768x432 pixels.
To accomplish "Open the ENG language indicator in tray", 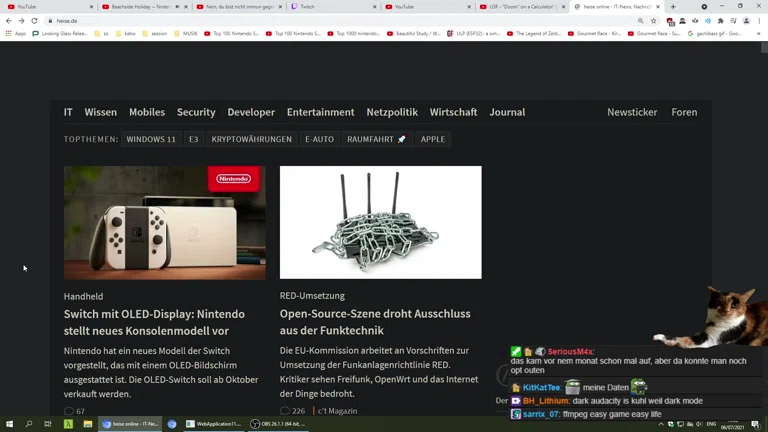I will coord(711,424).
